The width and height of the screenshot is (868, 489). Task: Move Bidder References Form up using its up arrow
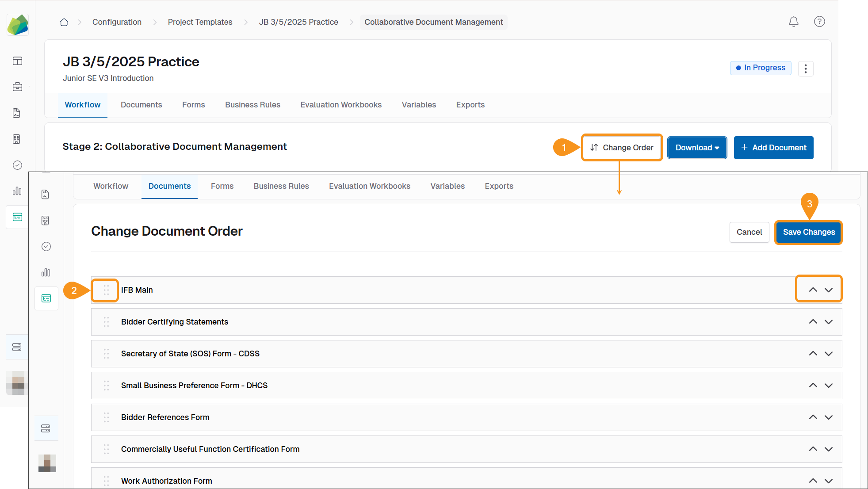click(x=813, y=417)
